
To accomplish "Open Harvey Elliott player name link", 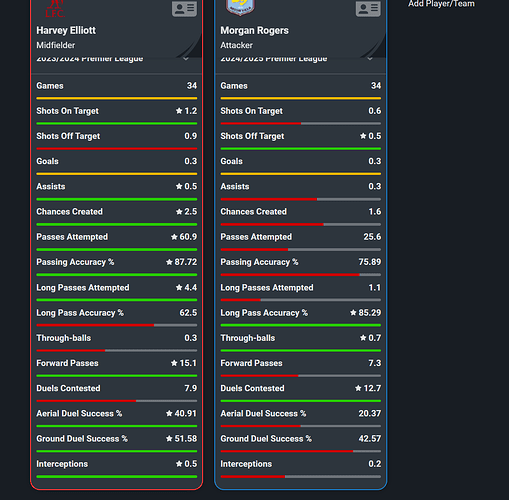I will click(66, 30).
